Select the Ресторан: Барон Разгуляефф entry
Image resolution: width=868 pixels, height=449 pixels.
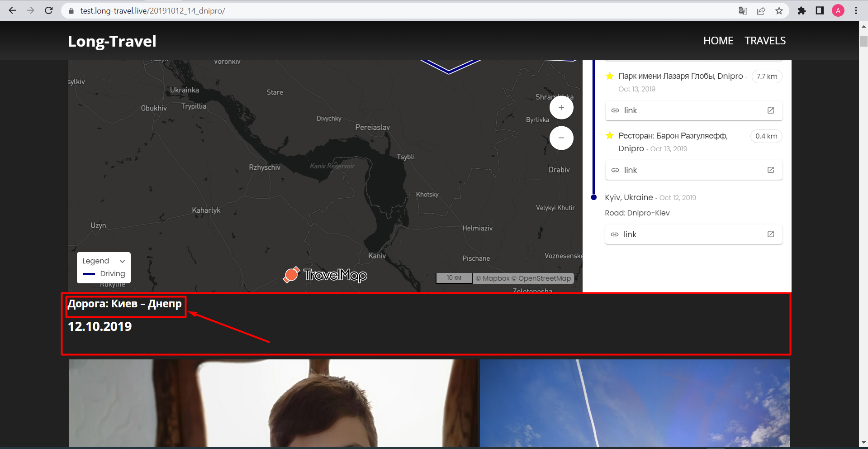coord(673,142)
